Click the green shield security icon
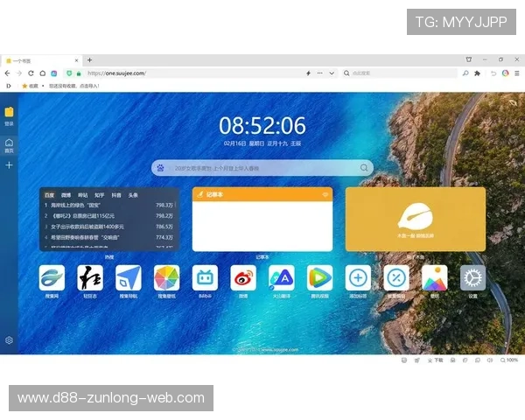 [69, 73]
